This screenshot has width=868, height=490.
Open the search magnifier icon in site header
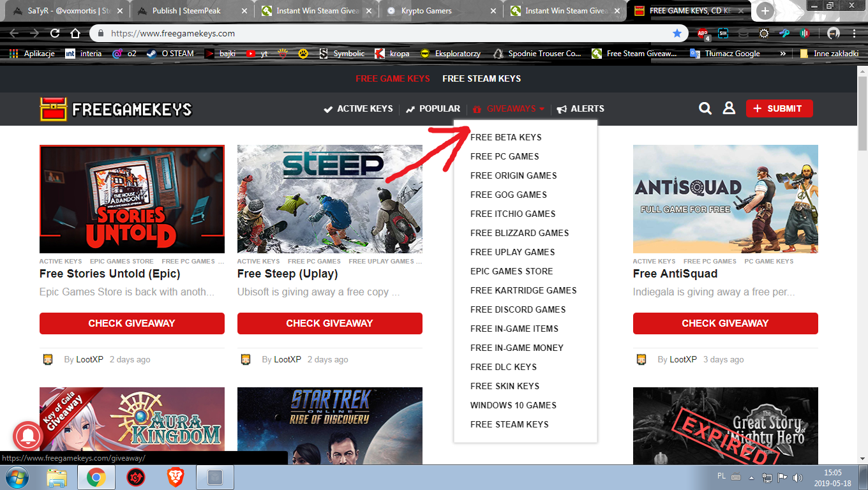[705, 108]
